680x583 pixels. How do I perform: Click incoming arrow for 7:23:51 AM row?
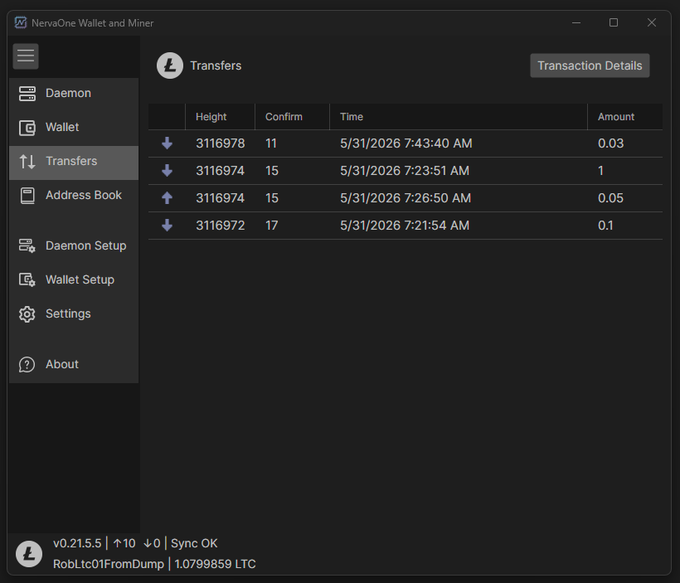(167, 170)
